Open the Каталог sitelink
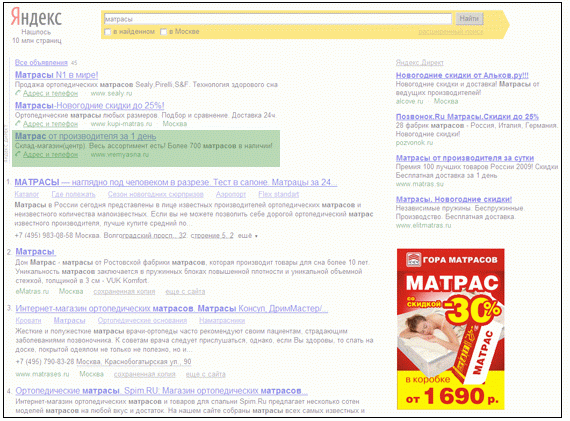This screenshot has width=570, height=421. 27,195
